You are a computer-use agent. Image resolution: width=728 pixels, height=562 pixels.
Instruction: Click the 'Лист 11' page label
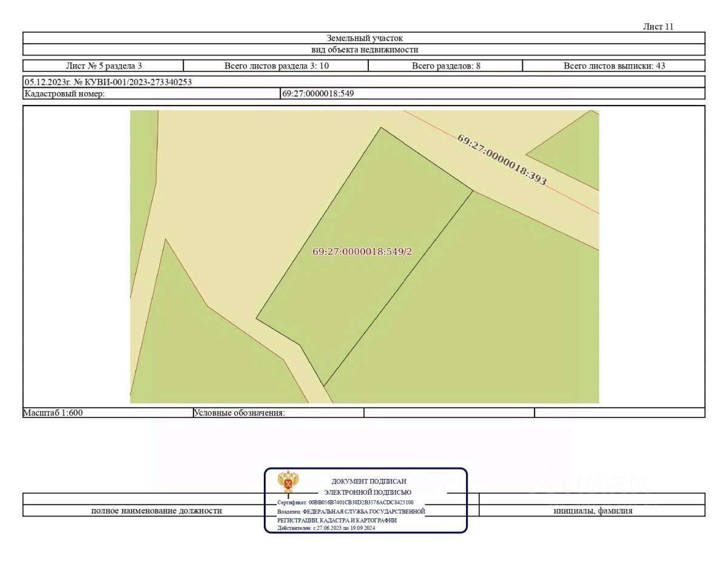click(658, 27)
